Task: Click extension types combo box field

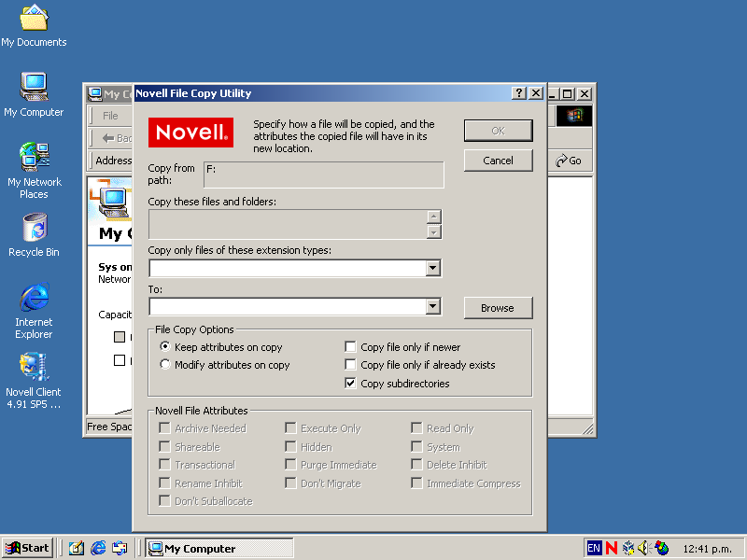Action: tap(288, 268)
